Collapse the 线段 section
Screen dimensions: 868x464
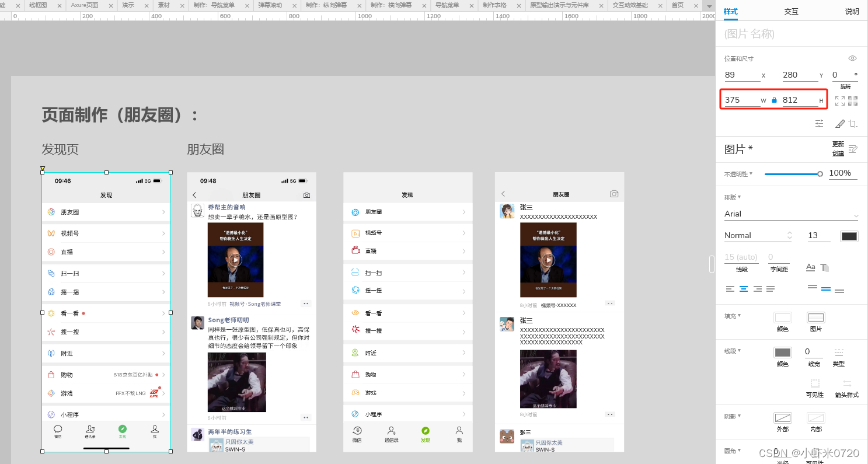click(x=733, y=351)
